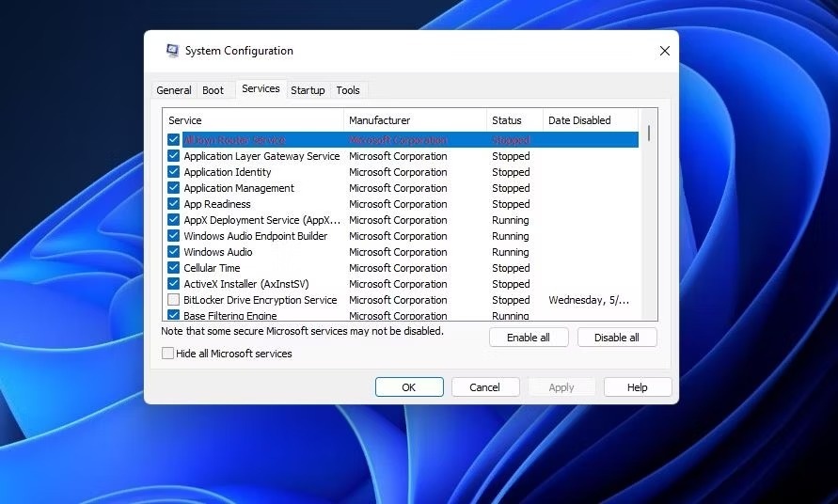This screenshot has height=504, width=838.
Task: Open the Boot tab
Action: pyautogui.click(x=213, y=90)
